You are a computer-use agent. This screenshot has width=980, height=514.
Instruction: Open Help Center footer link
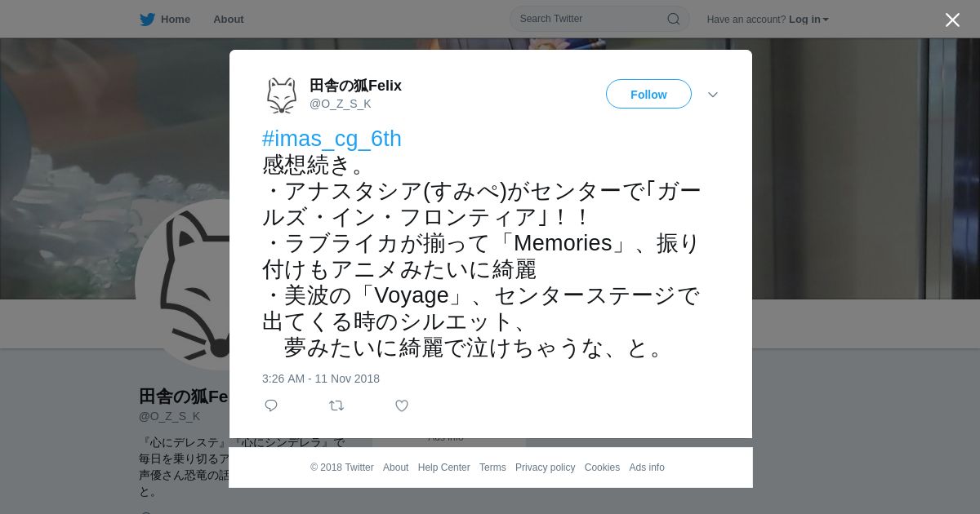click(443, 467)
